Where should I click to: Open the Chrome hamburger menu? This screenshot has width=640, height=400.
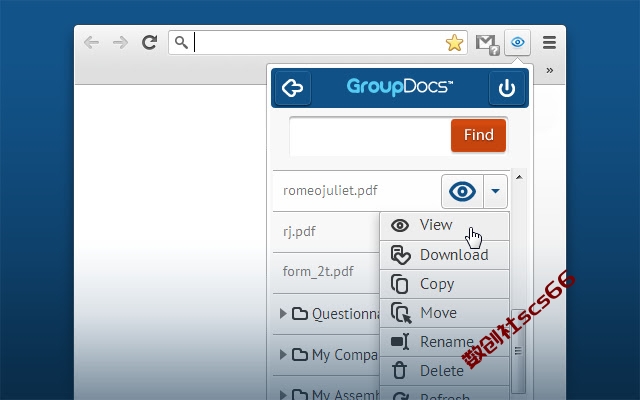coord(549,42)
